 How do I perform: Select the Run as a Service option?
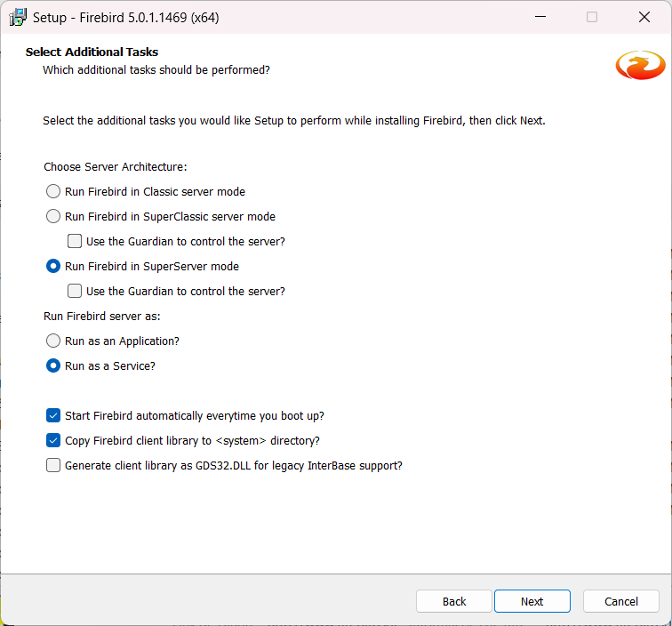[x=53, y=365]
